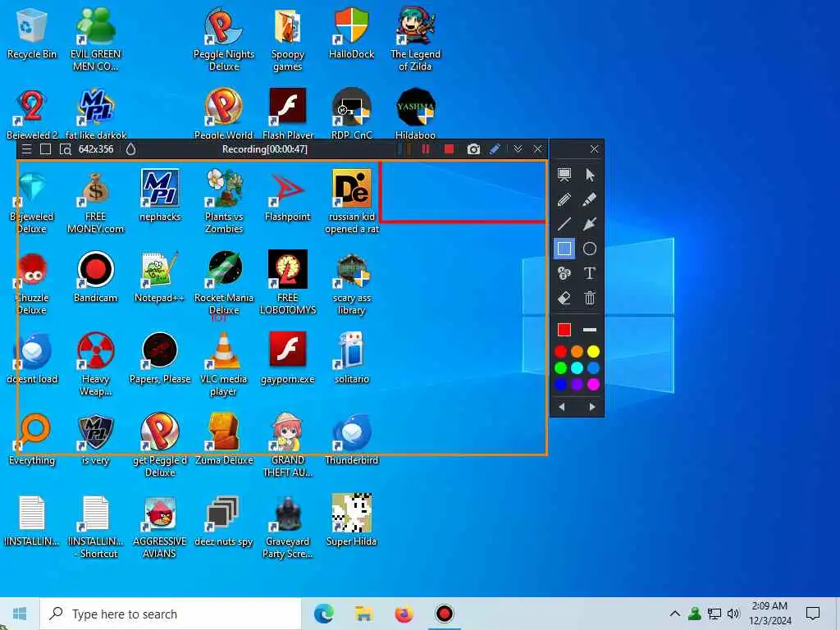Open the Zuma Deluxe shortcut
The width and height of the screenshot is (840, 630).
point(224,439)
